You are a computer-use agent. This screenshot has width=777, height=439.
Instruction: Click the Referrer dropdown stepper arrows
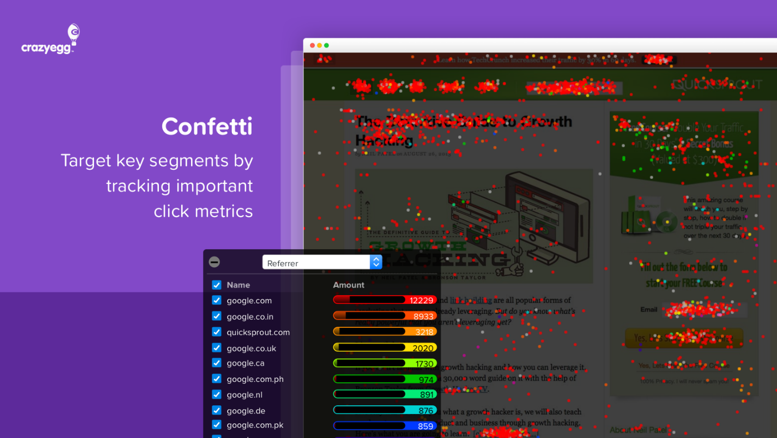[376, 263]
